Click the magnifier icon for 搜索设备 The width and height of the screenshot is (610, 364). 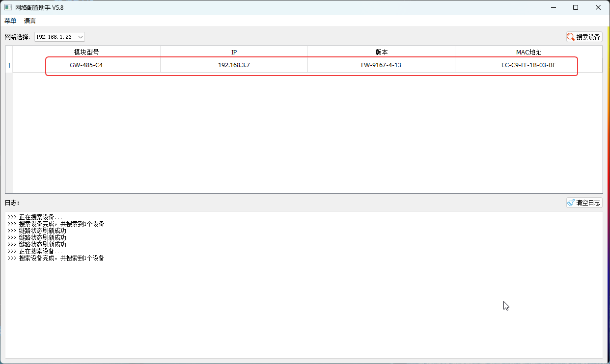coord(571,37)
